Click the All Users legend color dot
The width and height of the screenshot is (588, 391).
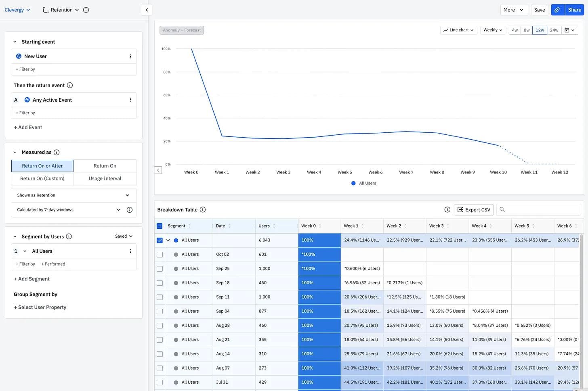(x=353, y=184)
